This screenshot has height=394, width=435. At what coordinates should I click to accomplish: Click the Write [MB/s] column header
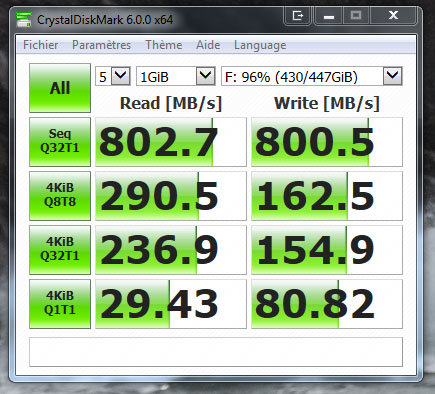tap(327, 103)
